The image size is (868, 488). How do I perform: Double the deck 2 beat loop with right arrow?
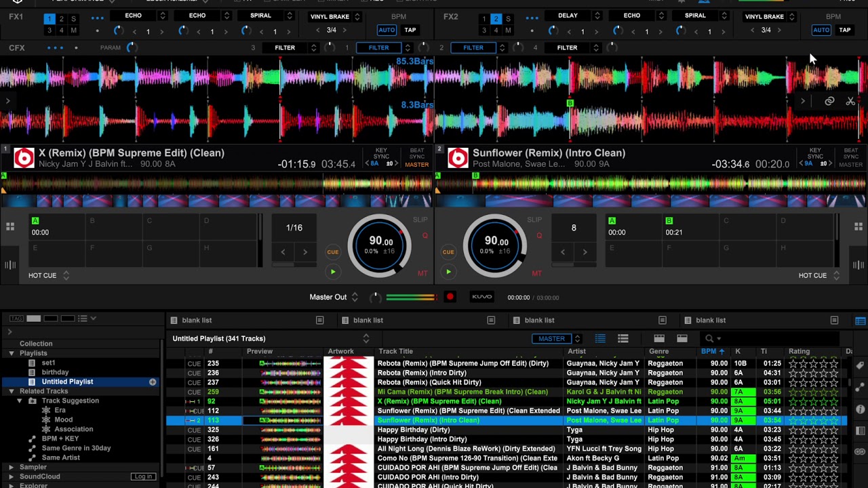tap(585, 252)
